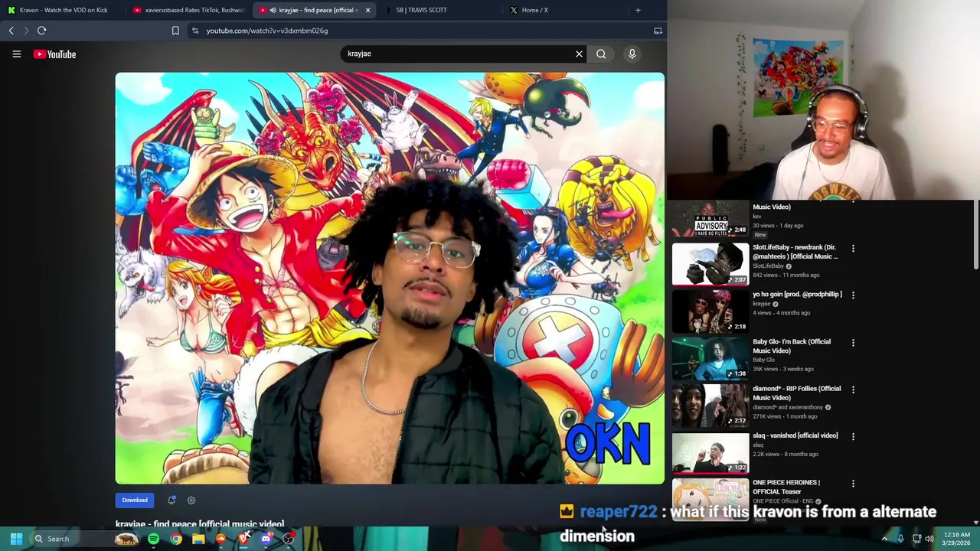The width and height of the screenshot is (980, 551).
Task: Click the picture-in-picture icon in address bar
Action: click(x=658, y=31)
